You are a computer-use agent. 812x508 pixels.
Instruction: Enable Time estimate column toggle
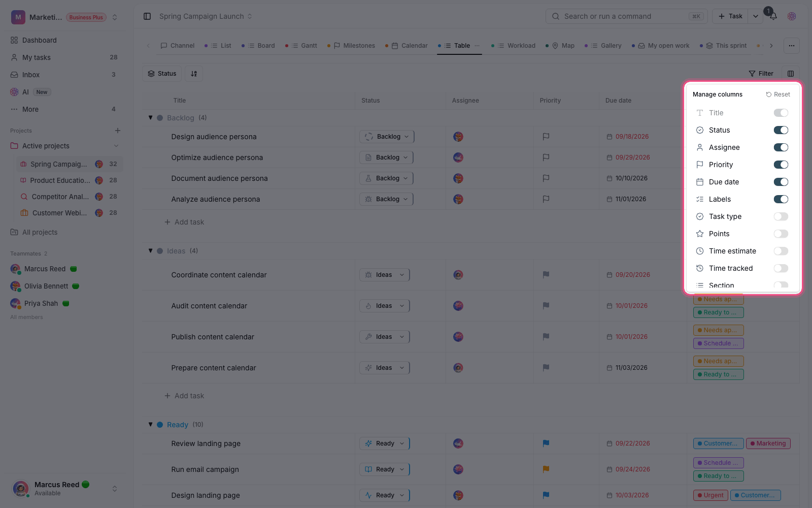pyautogui.click(x=781, y=251)
